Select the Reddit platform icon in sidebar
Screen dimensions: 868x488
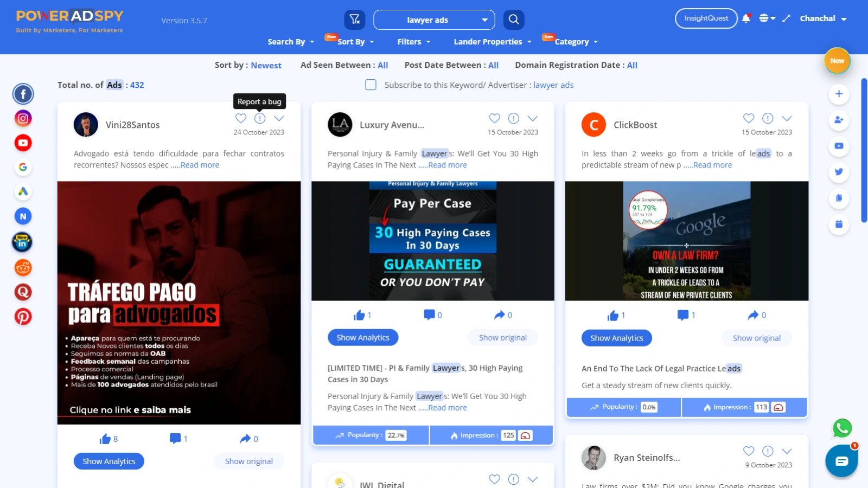pos(23,267)
